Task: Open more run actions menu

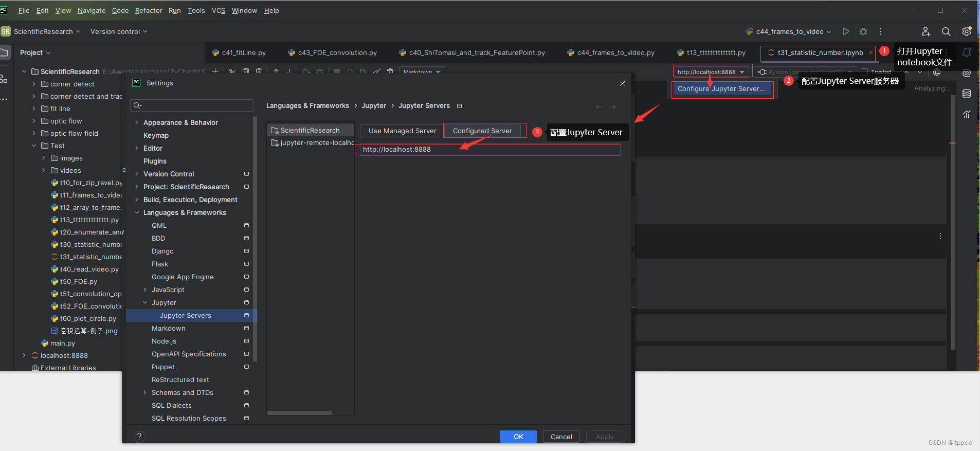Action: coord(881,31)
